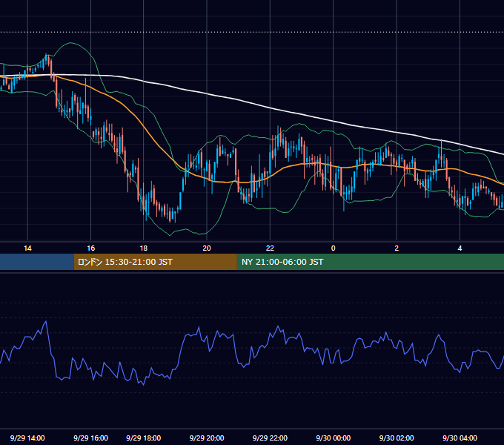
Task: Click the 9/30 04:00 date label
Action: [x=460, y=438]
